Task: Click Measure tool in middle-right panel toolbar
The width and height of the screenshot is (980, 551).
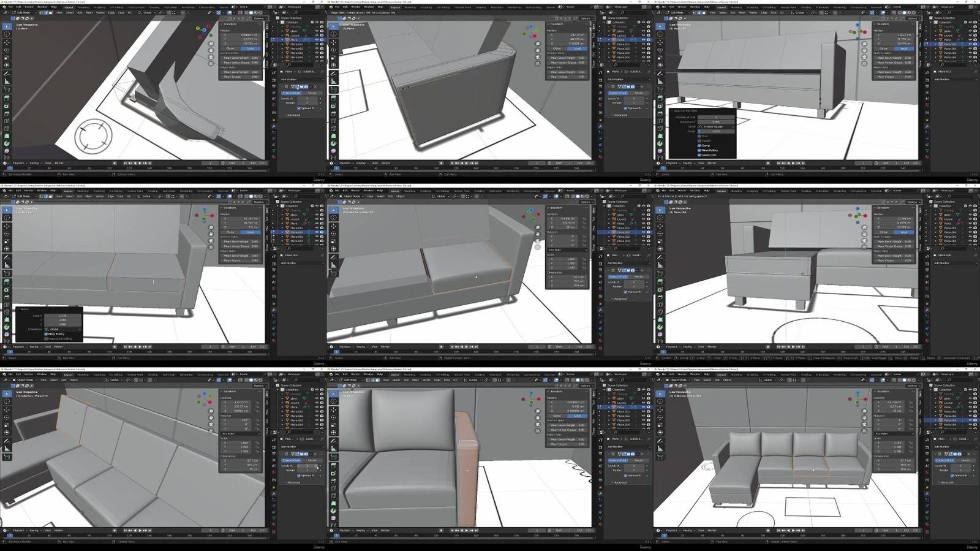Action: (x=660, y=265)
